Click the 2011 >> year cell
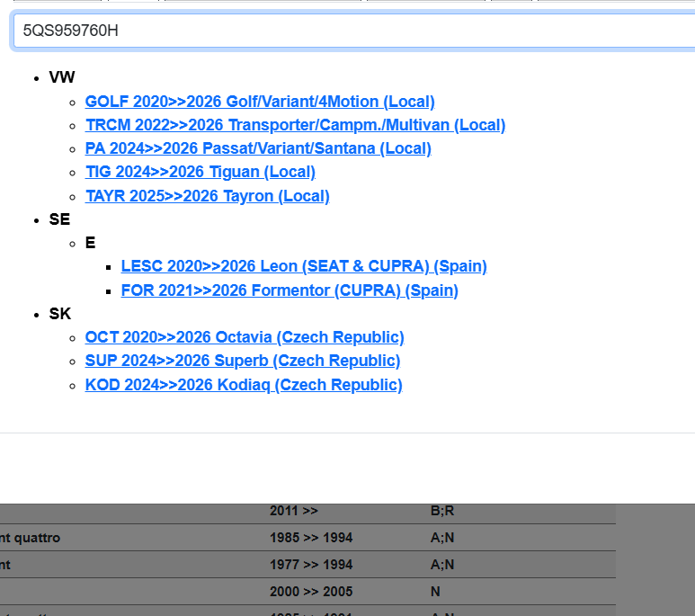 (x=294, y=511)
